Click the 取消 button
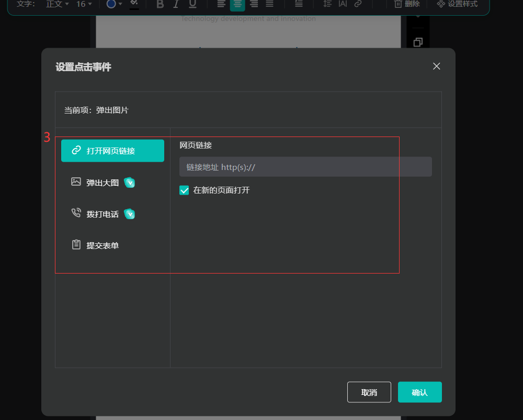The width and height of the screenshot is (523, 420). 369,392
